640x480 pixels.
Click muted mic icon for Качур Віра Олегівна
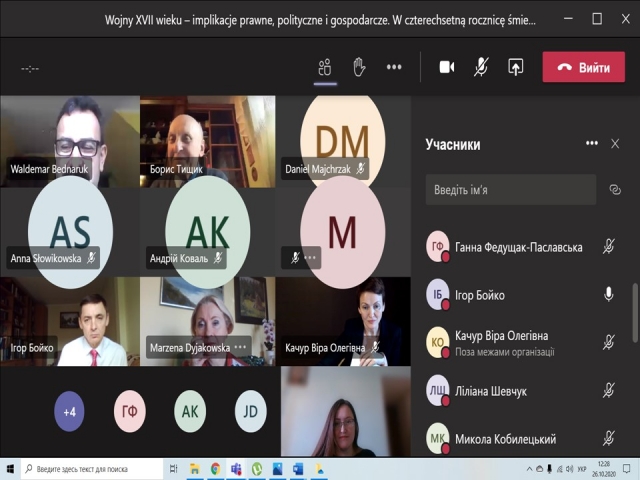click(x=609, y=342)
